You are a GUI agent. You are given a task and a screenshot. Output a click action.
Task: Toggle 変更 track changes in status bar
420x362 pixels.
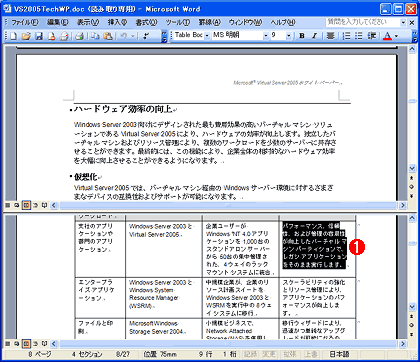tap(270, 355)
